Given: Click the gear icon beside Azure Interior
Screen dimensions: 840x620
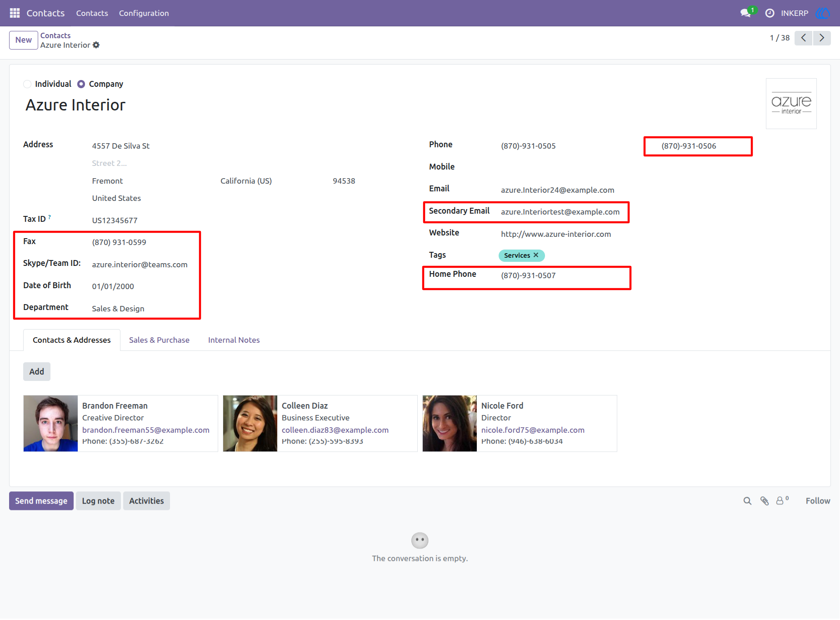Looking at the screenshot, I should point(96,45).
